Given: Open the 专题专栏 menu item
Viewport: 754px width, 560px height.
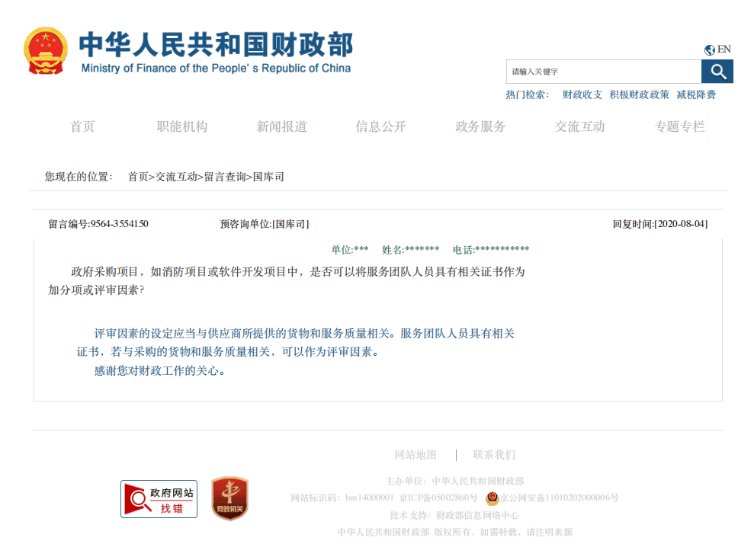Looking at the screenshot, I should 679,127.
